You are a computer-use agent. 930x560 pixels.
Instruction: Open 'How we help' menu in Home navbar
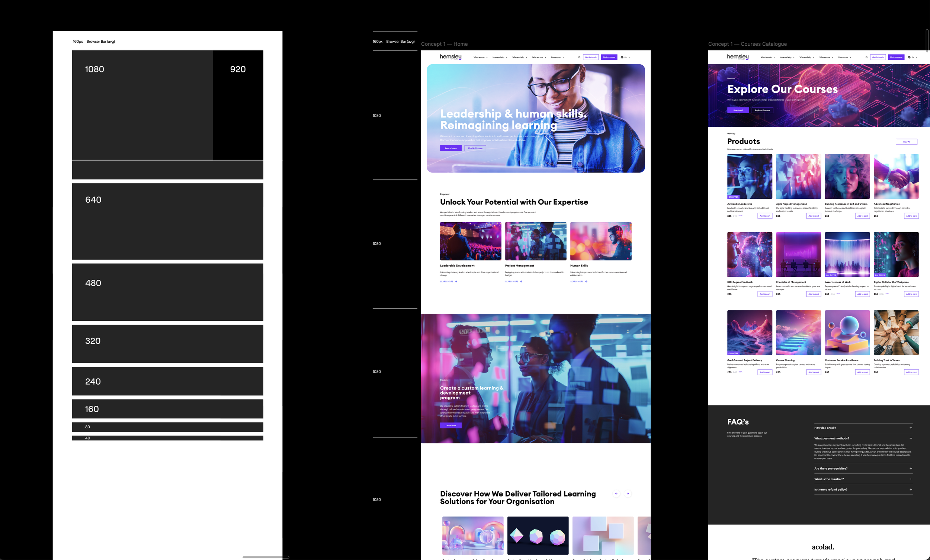pyautogui.click(x=500, y=57)
